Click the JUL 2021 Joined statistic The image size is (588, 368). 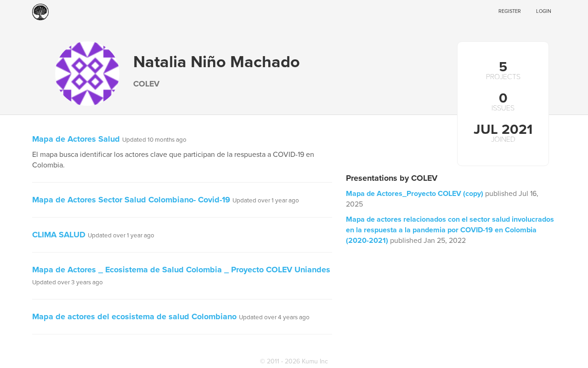[x=503, y=133]
